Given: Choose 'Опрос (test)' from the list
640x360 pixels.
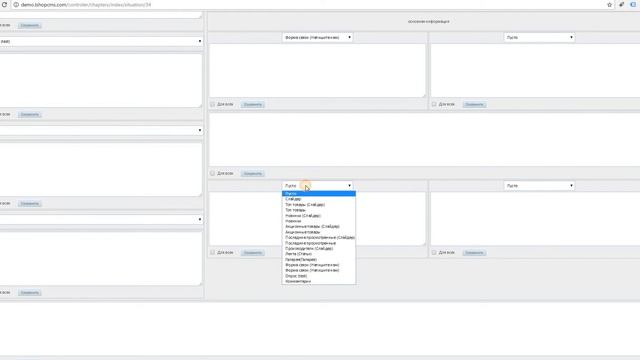Looking at the screenshot, I should (x=319, y=276).
